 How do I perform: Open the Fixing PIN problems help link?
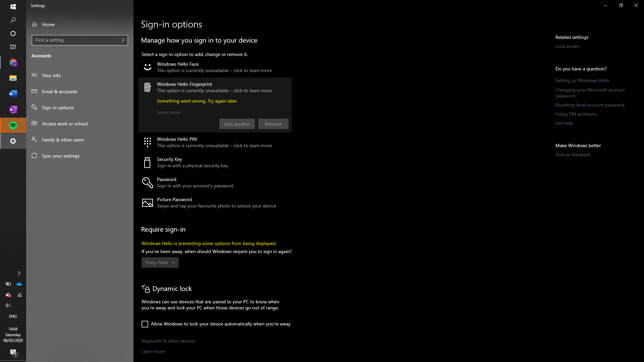tap(576, 114)
